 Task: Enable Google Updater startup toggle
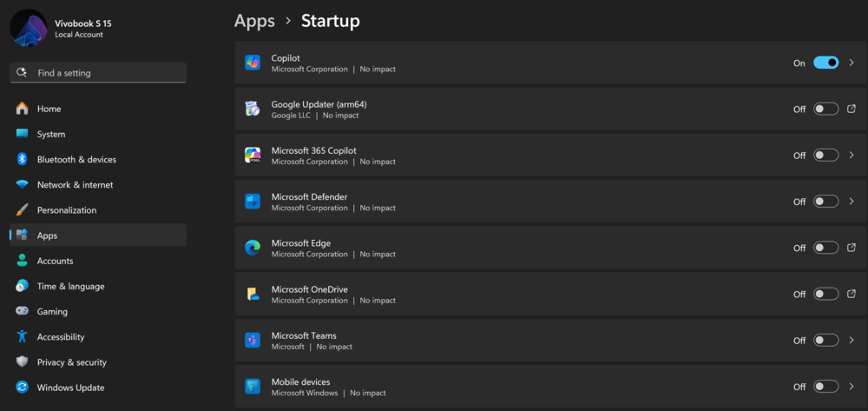[x=826, y=109]
